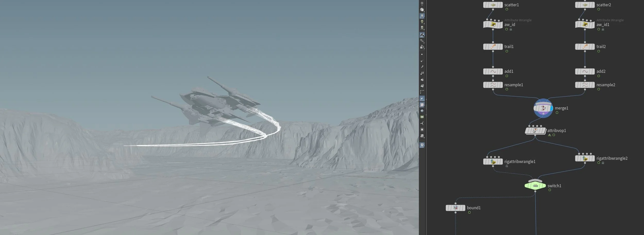644x235 pixels.
Task: Toggle Display Primitive Numbers icon
Action: (422, 86)
